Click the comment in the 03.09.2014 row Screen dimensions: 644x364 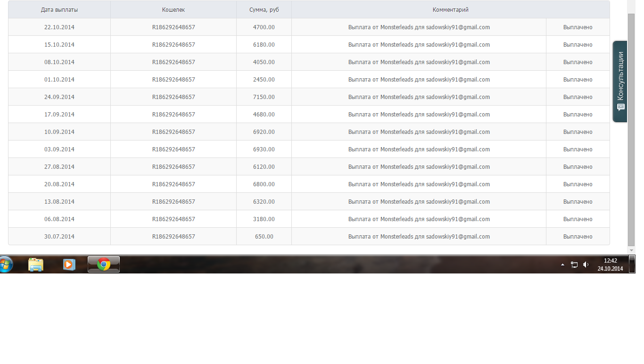point(419,149)
